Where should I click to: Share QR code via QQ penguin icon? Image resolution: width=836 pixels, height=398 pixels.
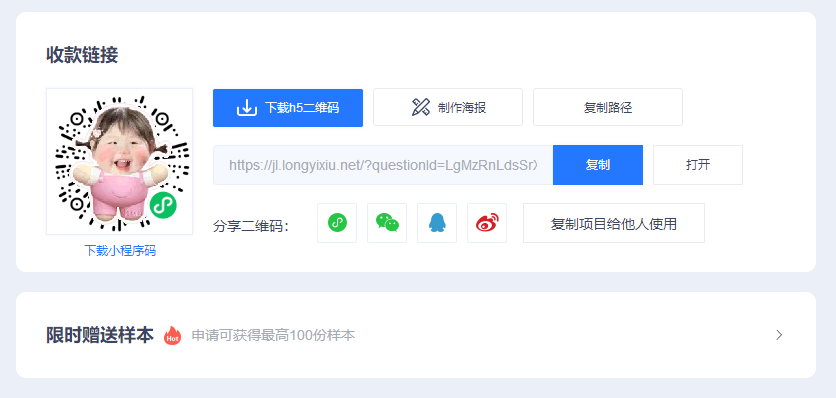[x=437, y=223]
